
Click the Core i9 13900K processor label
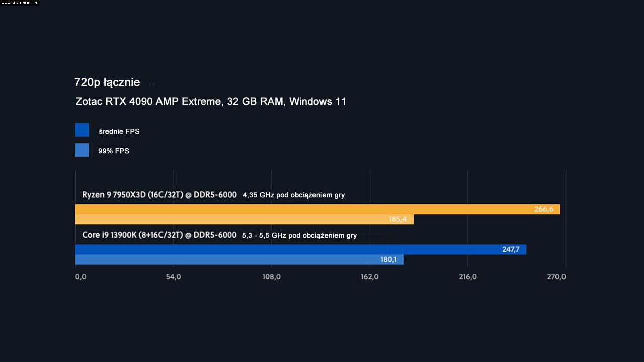[159, 235]
